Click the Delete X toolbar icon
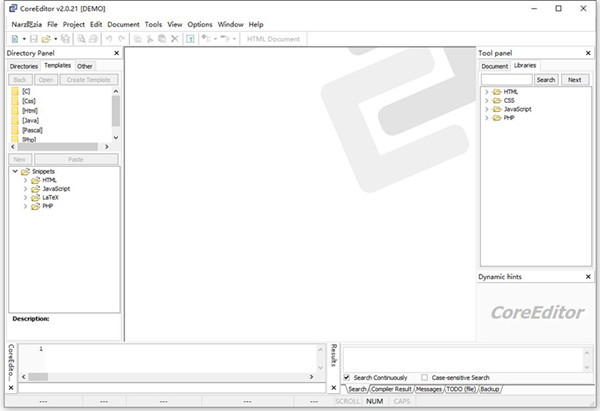This screenshot has width=600, height=411. point(174,39)
